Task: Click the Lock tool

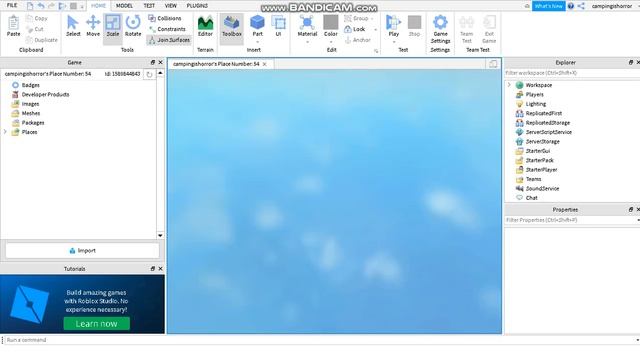Action: pyautogui.click(x=355, y=29)
